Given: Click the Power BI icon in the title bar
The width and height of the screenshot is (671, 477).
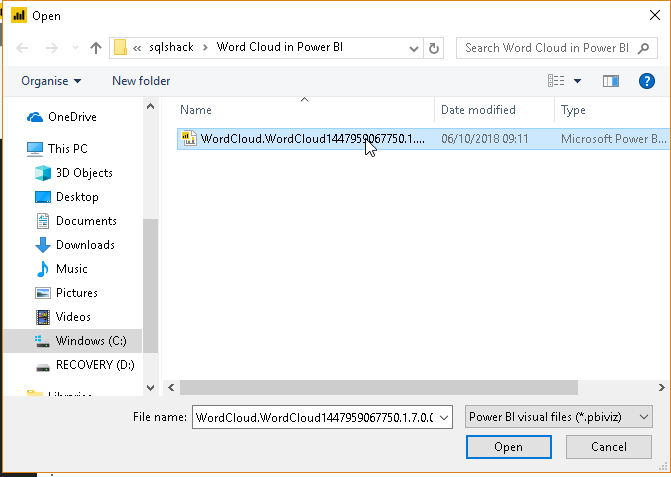Looking at the screenshot, I should click(x=19, y=15).
